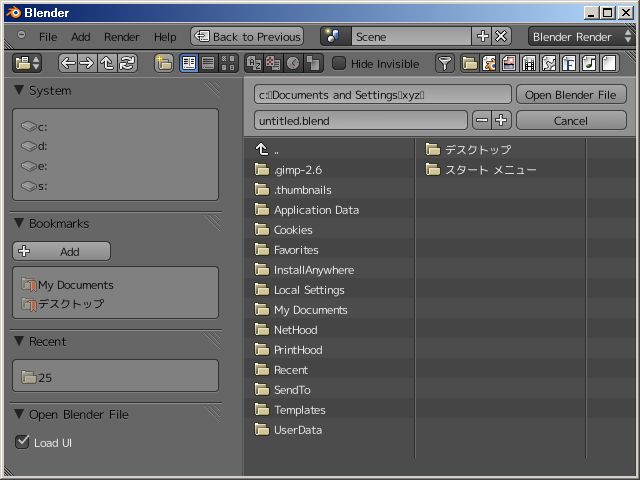Go back to previous folder arrow
This screenshot has width=640, height=480.
[68, 63]
